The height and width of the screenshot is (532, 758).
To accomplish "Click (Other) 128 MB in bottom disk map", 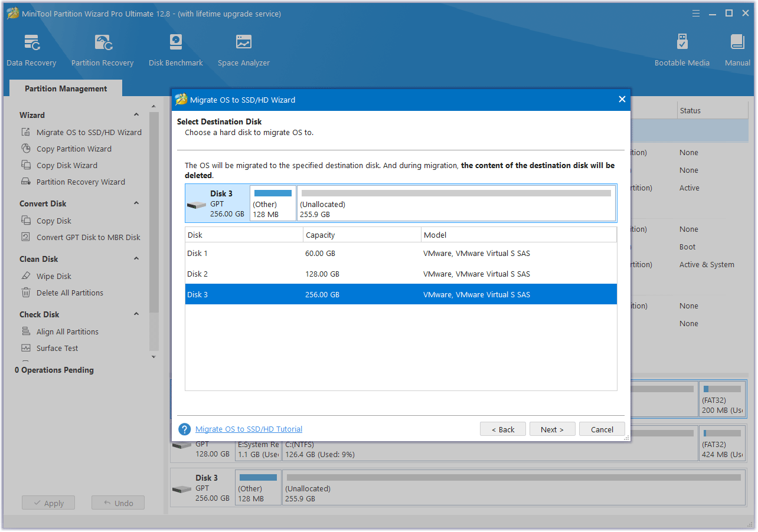I will pos(258,488).
